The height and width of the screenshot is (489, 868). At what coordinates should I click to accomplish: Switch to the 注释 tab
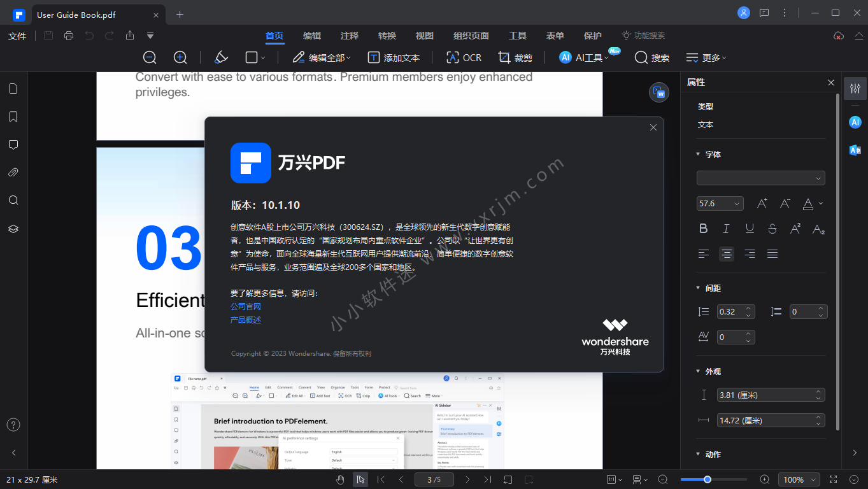pyautogui.click(x=350, y=36)
